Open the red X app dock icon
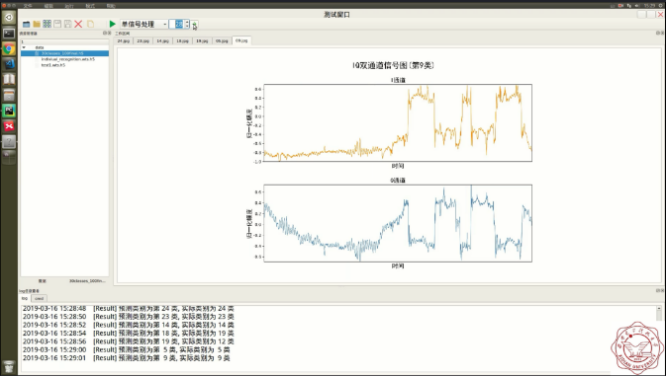Viewport: 666px width, 376px height. click(9, 126)
